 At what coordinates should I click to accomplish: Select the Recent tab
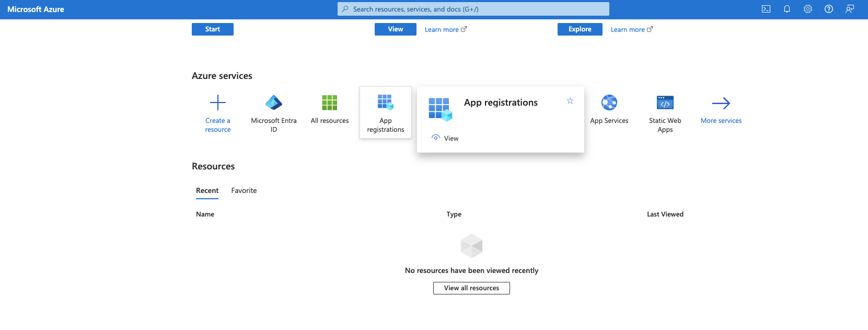click(x=207, y=191)
